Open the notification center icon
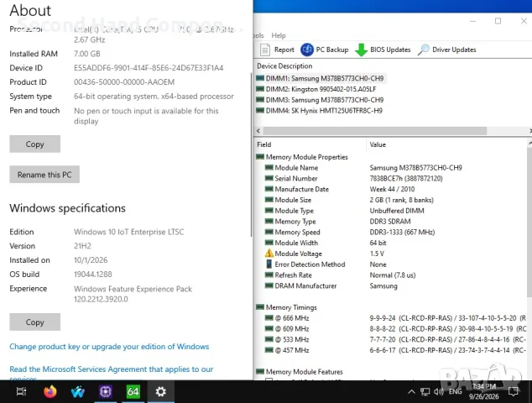 (x=513, y=392)
